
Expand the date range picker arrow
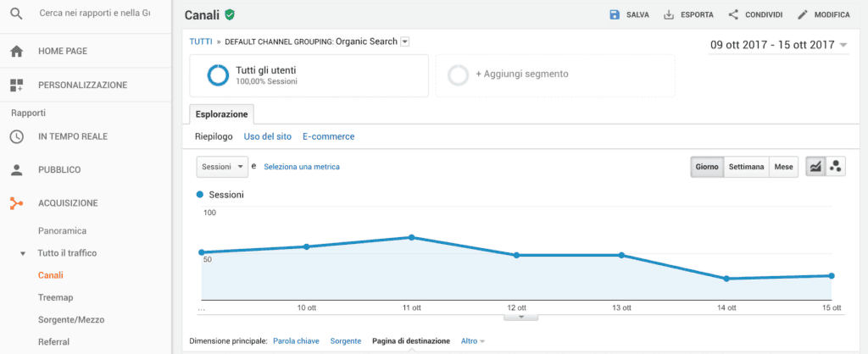coord(843,46)
